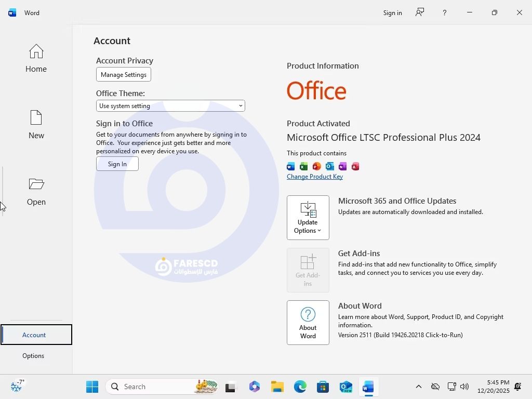This screenshot has height=399, width=532.
Task: Click the Manage Settings button
Action: (124, 75)
